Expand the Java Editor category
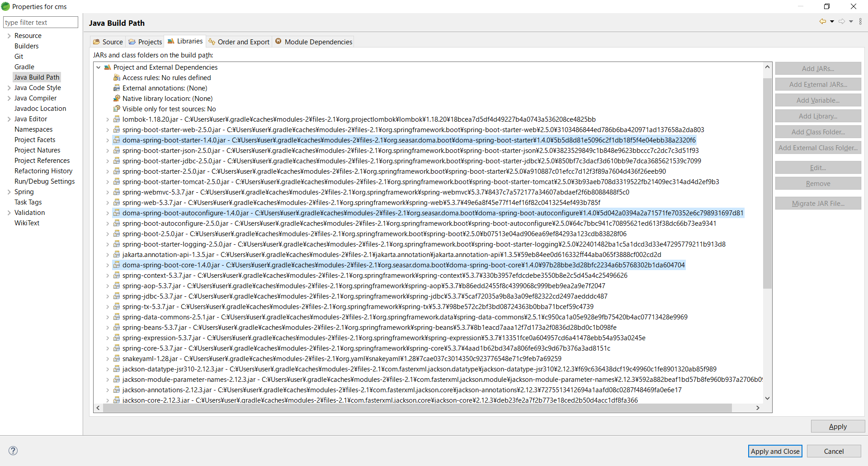Image resolution: width=868 pixels, height=466 pixels. tap(9, 119)
